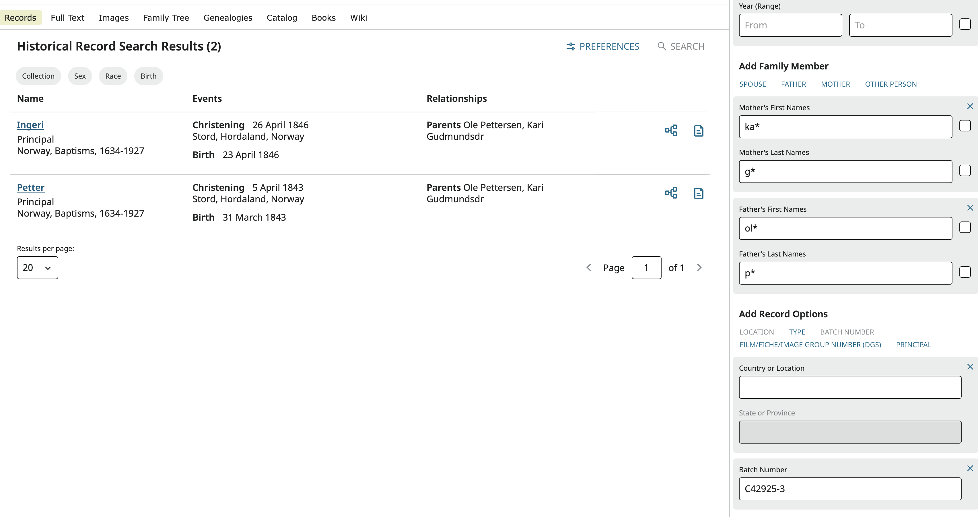This screenshot has width=980, height=517.
Task: Open the Collection filter
Action: (x=38, y=76)
